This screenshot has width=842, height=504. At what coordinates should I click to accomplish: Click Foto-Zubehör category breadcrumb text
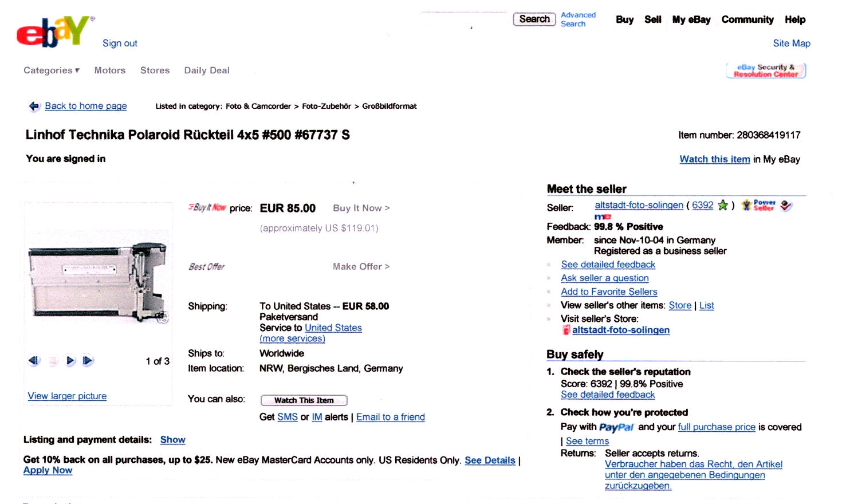326,107
